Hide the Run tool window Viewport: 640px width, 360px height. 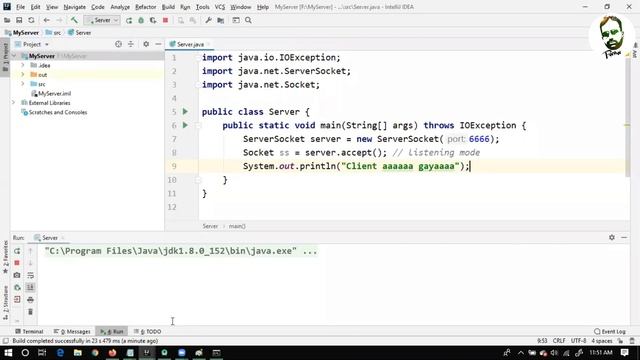[x=624, y=238]
